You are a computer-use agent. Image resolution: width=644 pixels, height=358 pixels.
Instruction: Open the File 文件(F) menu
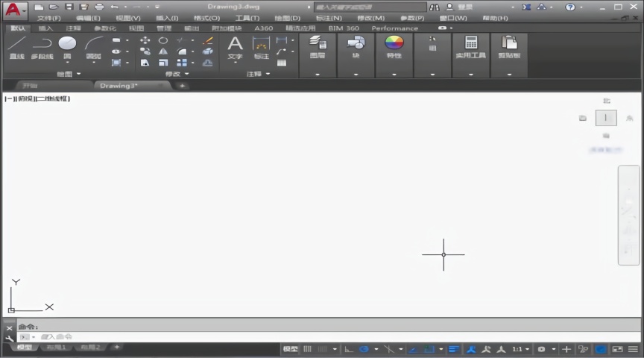click(49, 18)
